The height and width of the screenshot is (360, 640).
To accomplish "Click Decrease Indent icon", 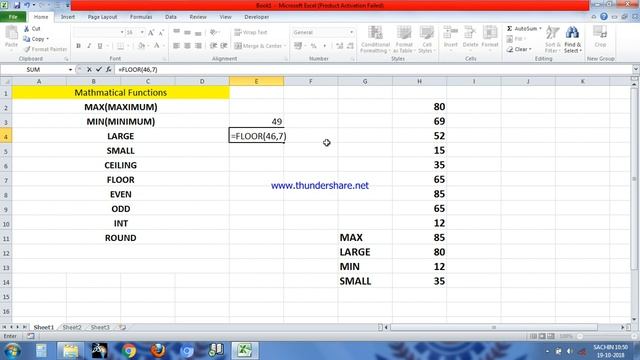I will point(213,46).
